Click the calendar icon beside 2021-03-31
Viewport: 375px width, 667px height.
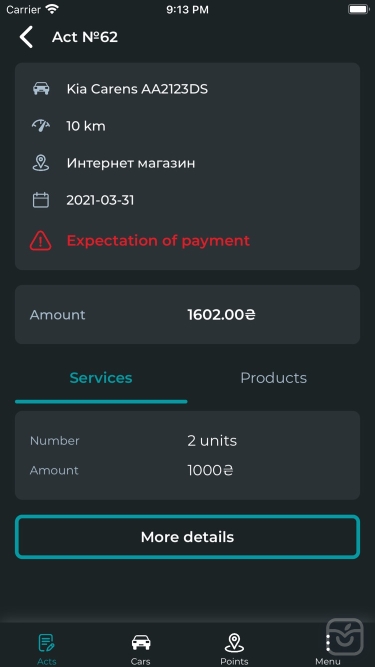click(41, 200)
